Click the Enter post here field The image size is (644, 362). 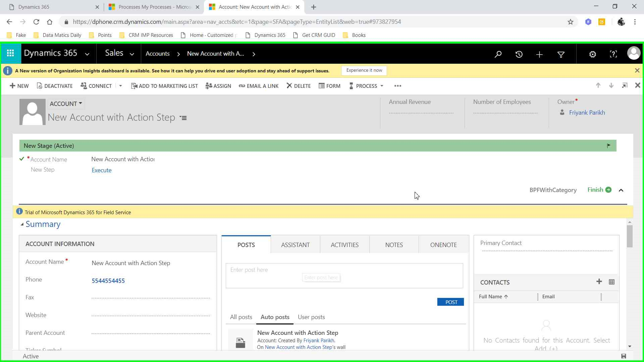tap(344, 275)
